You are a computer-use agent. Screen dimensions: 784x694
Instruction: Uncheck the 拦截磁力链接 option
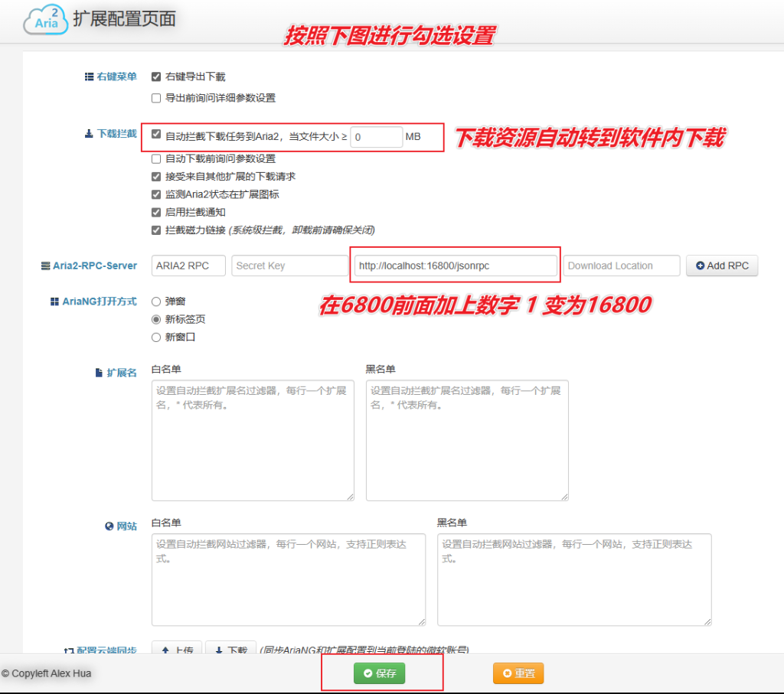155,230
